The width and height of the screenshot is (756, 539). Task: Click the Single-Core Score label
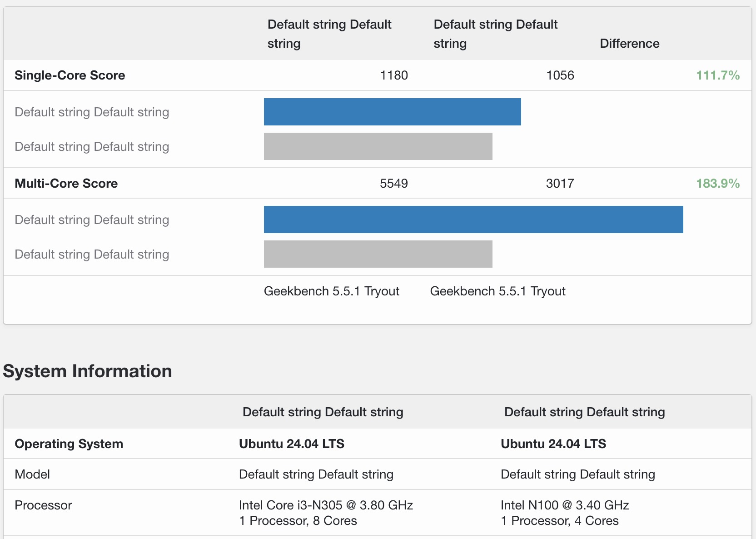pos(70,75)
